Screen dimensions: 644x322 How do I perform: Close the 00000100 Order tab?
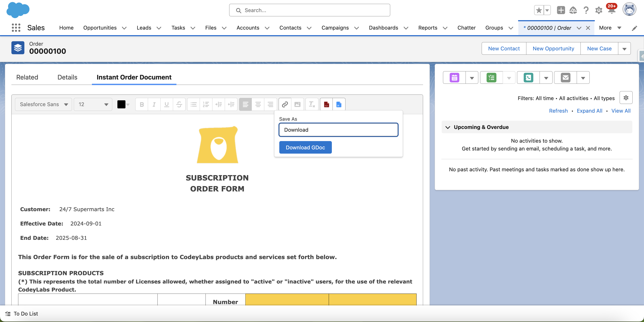588,28
